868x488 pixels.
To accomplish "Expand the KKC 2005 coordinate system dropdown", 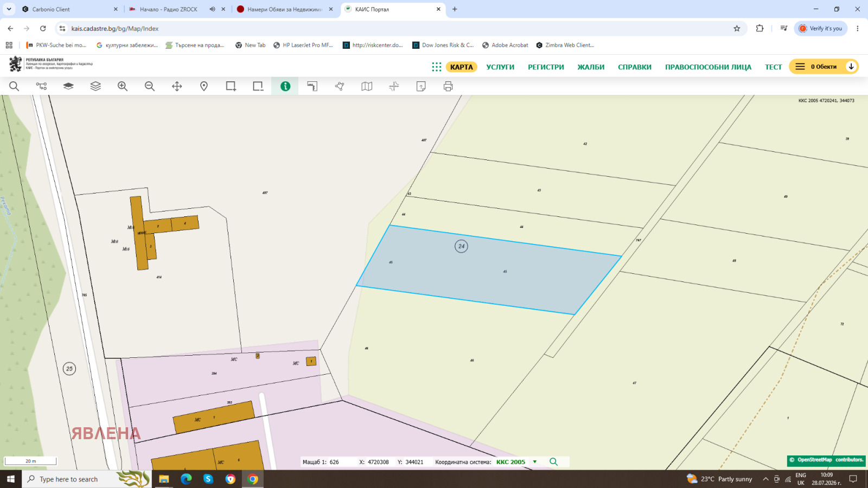I will click(x=535, y=462).
